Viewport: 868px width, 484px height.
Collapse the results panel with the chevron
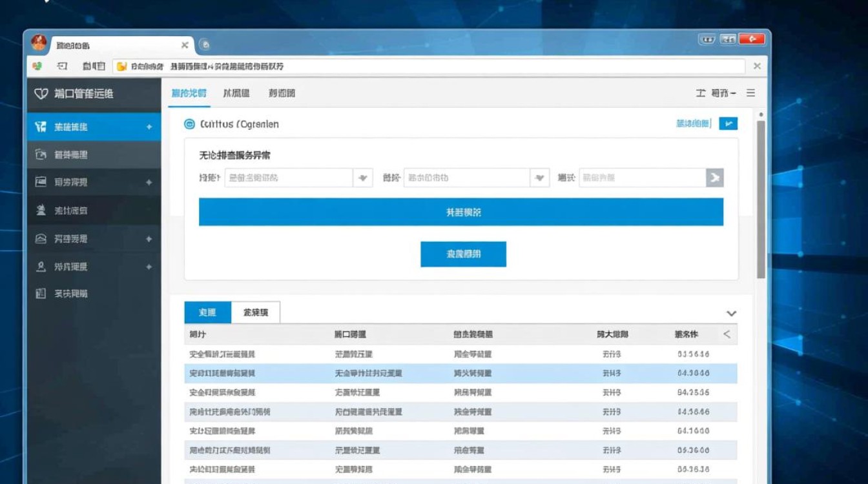[731, 313]
